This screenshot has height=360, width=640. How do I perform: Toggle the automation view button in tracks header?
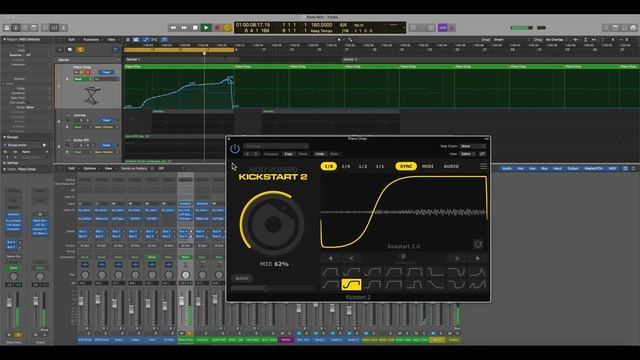[145, 40]
